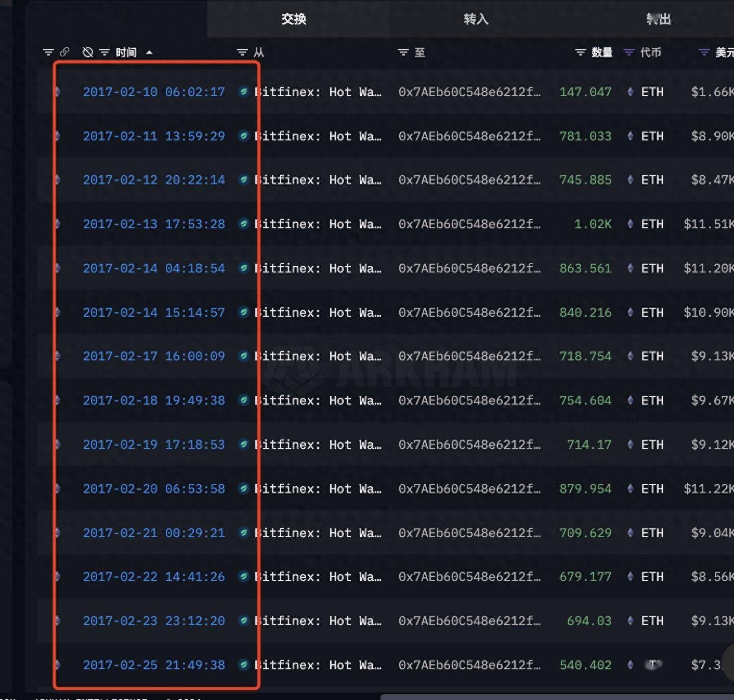Image resolution: width=734 pixels, height=700 pixels.
Task: Click the 数量 column header
Action: (x=602, y=52)
